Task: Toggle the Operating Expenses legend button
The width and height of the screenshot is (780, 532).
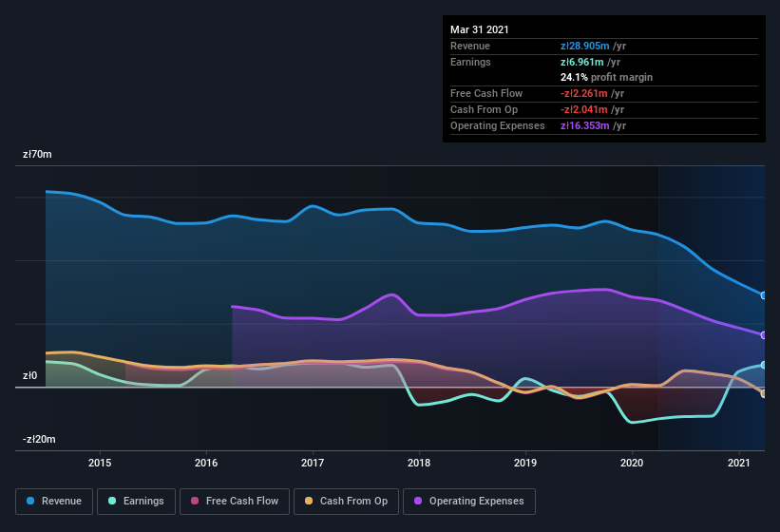Action: (468, 501)
